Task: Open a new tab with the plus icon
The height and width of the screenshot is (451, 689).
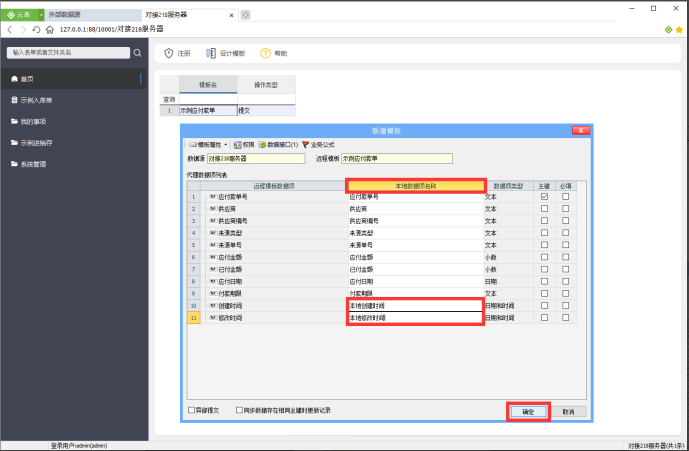Action: click(x=246, y=15)
